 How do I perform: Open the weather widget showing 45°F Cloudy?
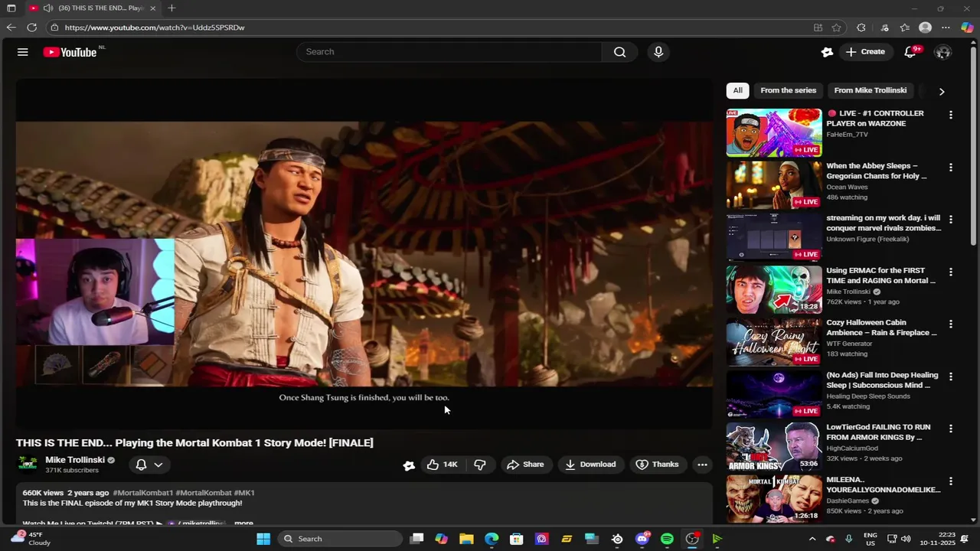(x=31, y=539)
